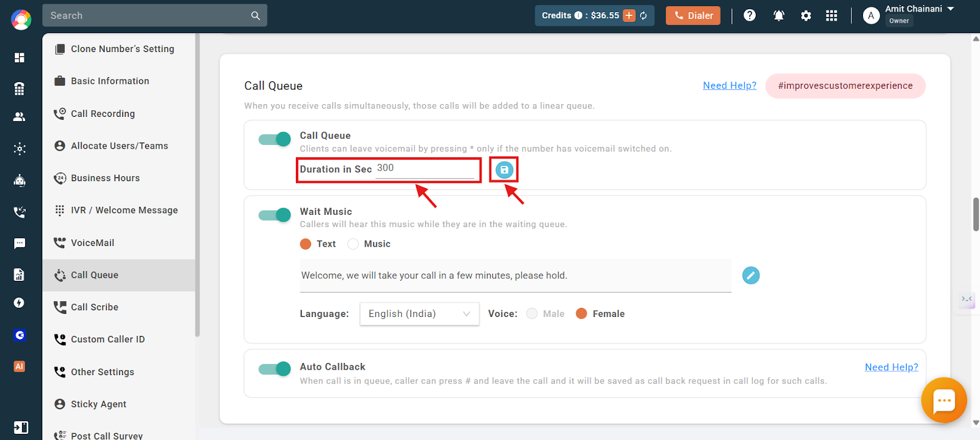This screenshot has width=980, height=440.
Task: Select Call Queue in settings menu
Action: click(x=119, y=275)
